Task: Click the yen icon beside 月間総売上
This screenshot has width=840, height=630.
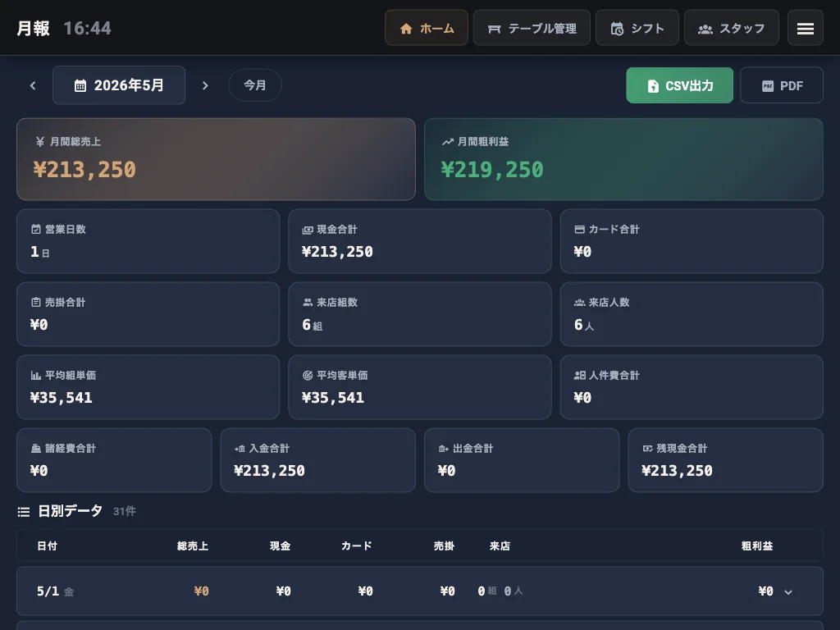Action: coord(40,142)
